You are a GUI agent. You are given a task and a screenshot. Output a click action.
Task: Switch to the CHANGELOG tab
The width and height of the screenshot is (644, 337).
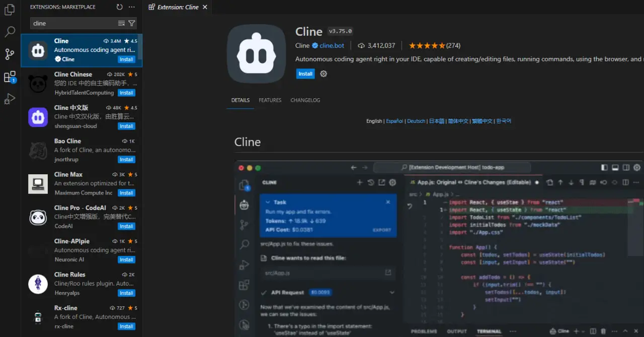pos(305,100)
